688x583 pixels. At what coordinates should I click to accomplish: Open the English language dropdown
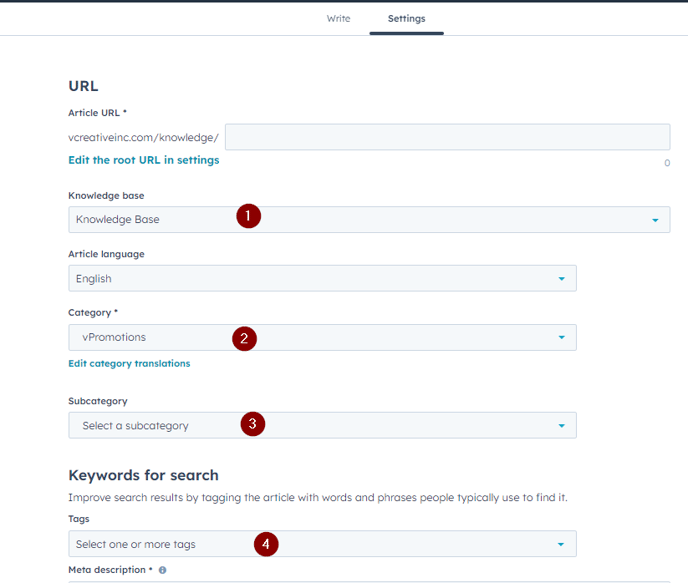pos(322,278)
